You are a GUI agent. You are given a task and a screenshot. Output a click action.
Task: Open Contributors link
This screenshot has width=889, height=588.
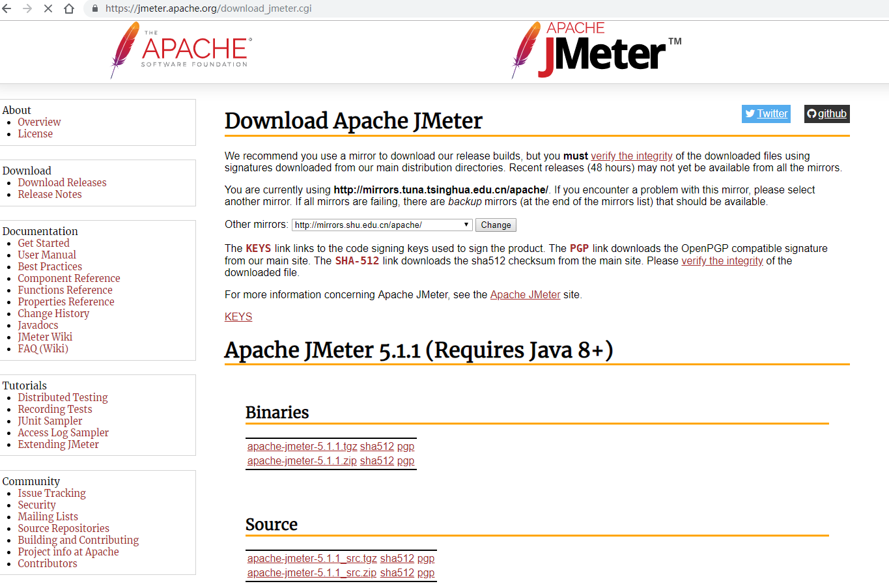(48, 563)
